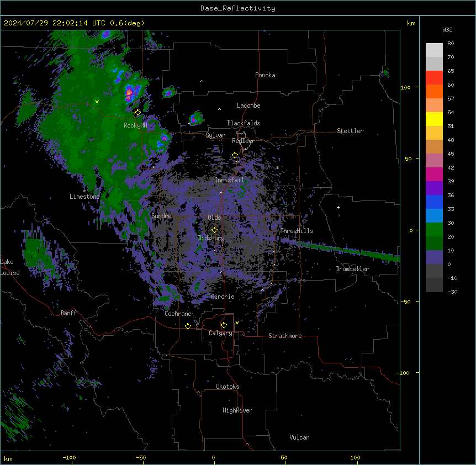Click the km unit label in the top right
This screenshot has height=465, width=476.
pyautogui.click(x=411, y=23)
